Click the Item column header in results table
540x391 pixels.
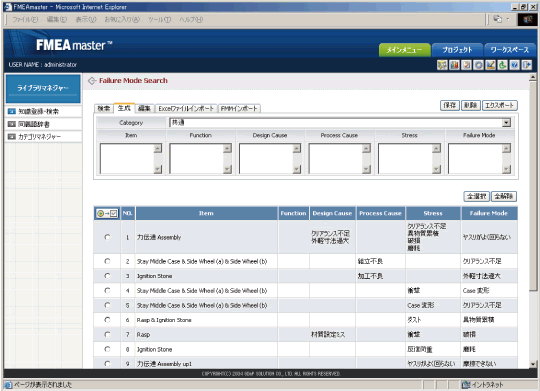(x=206, y=214)
